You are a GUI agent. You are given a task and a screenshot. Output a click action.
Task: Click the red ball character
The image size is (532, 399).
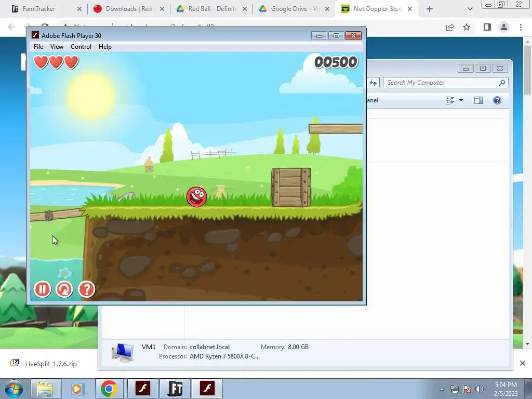(x=196, y=197)
